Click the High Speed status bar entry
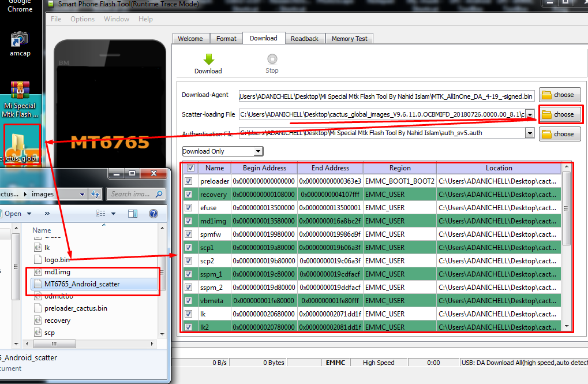Viewport: 588px width, 384px height. pos(379,363)
